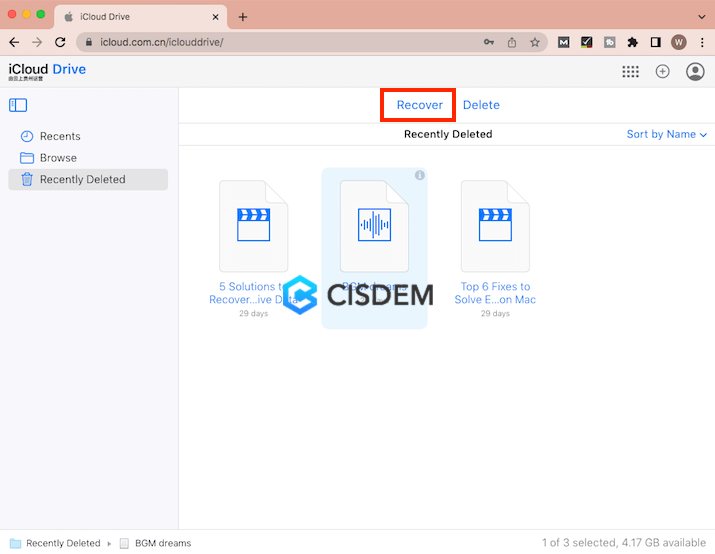The height and width of the screenshot is (554, 715).
Task: Click the Recover button
Action: (419, 105)
